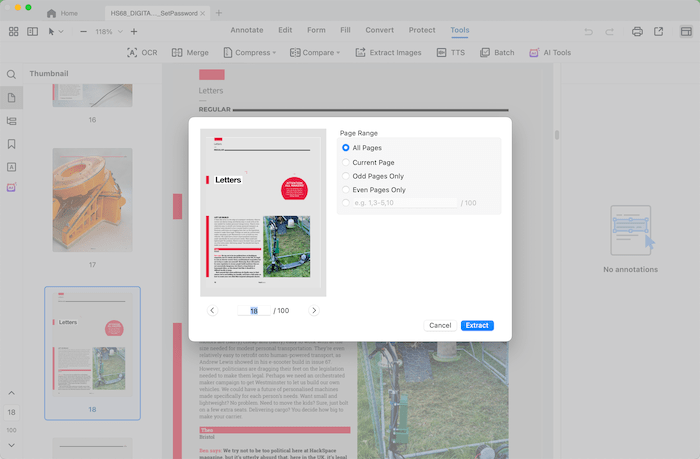Open the bookmarks panel icon
The image size is (700, 459).
(x=12, y=143)
